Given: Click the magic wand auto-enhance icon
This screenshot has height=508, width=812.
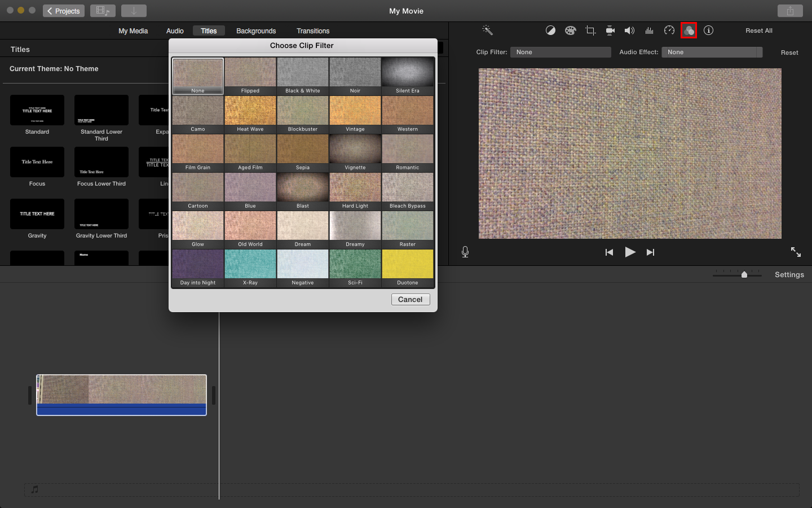Looking at the screenshot, I should pos(488,30).
